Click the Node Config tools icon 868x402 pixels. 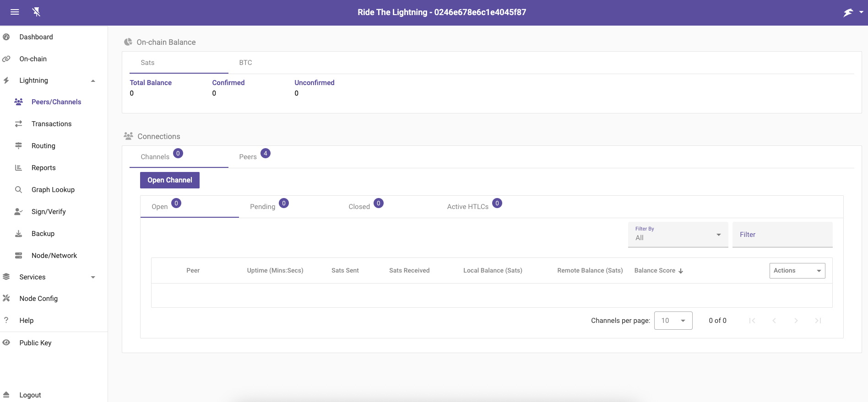[6, 299]
